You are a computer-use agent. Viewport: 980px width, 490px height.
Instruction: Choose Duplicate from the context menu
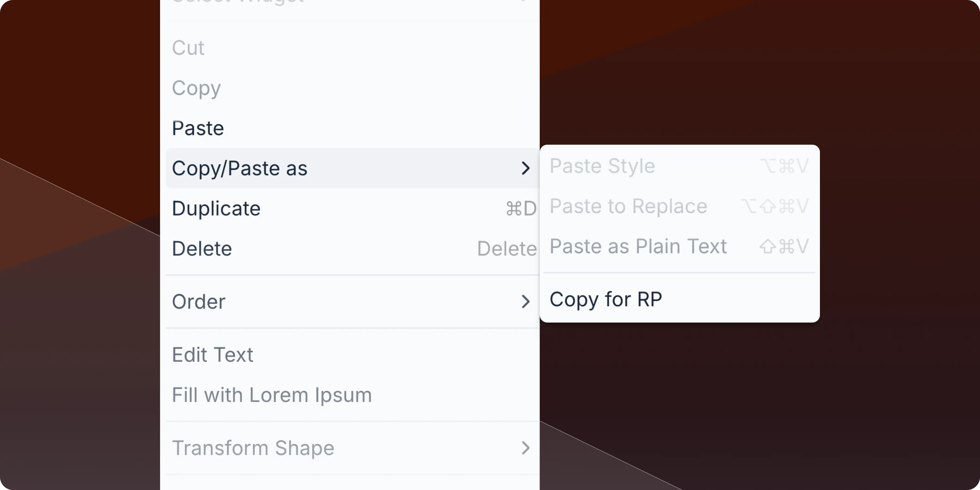216,209
